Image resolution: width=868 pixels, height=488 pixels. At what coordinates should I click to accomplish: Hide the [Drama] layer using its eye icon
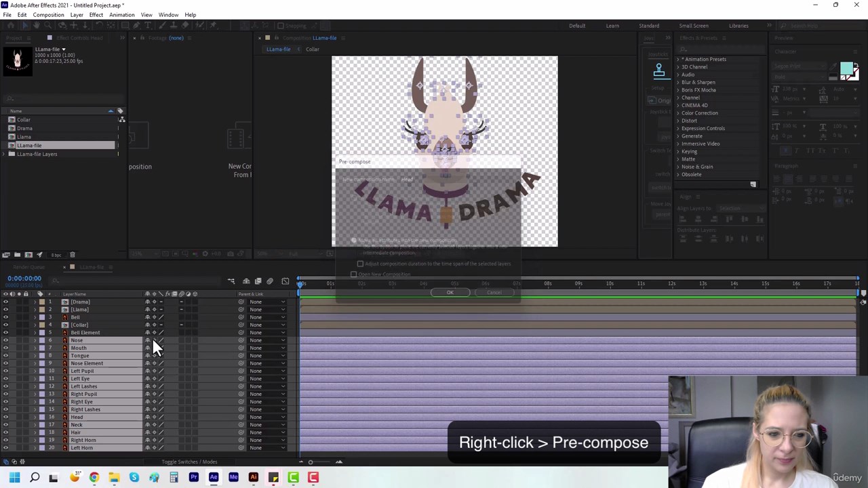tap(5, 302)
